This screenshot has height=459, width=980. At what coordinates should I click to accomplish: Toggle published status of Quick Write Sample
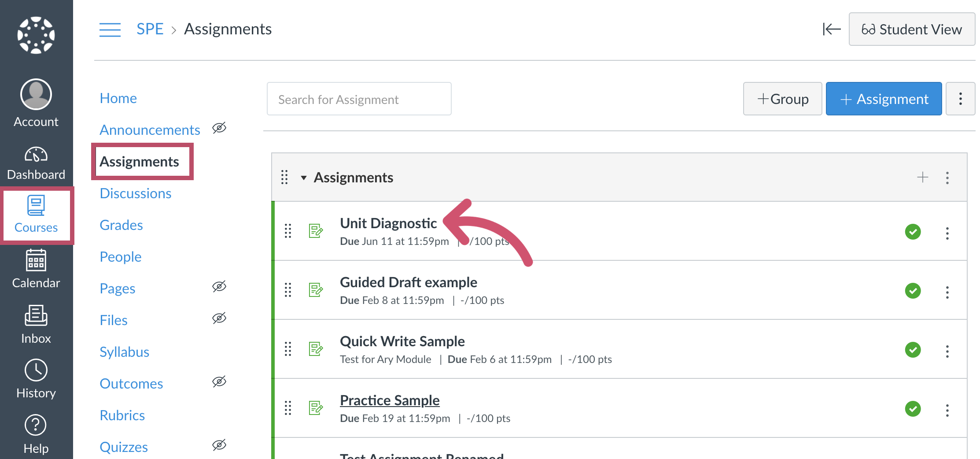(x=913, y=350)
